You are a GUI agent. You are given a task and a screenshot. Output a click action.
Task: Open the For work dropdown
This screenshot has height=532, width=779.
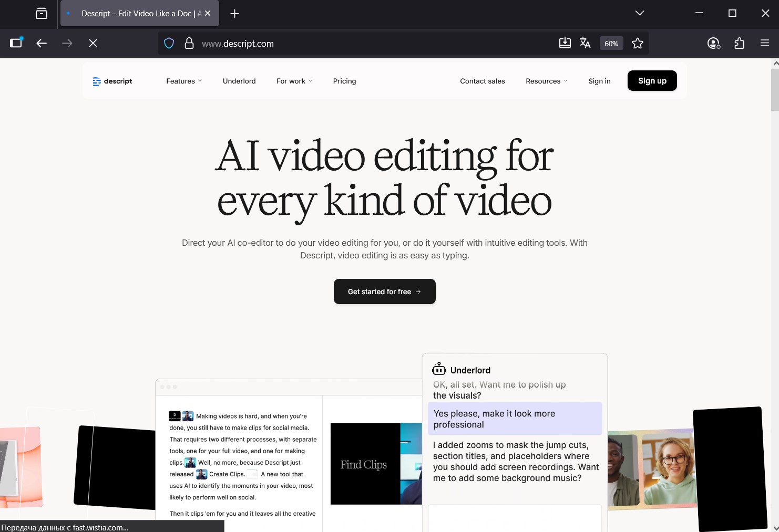coord(294,81)
